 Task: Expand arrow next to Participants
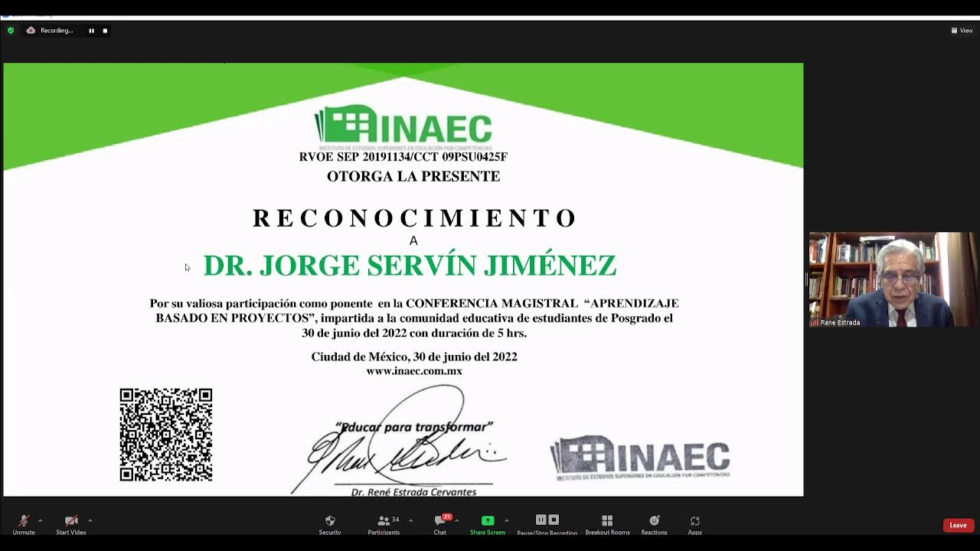click(x=410, y=520)
